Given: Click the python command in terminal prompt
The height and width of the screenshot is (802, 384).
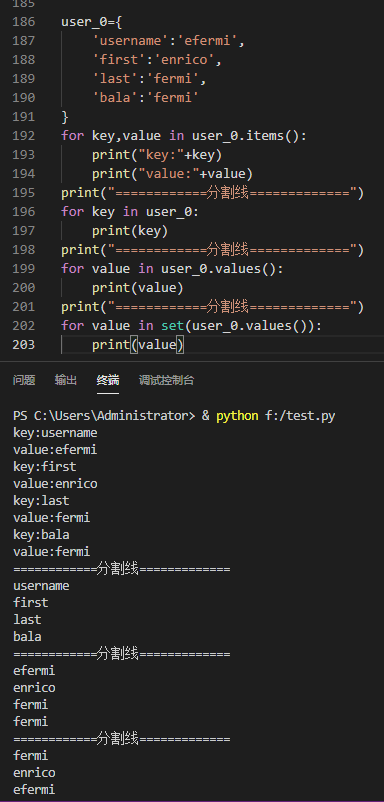Looking at the screenshot, I should (x=237, y=416).
